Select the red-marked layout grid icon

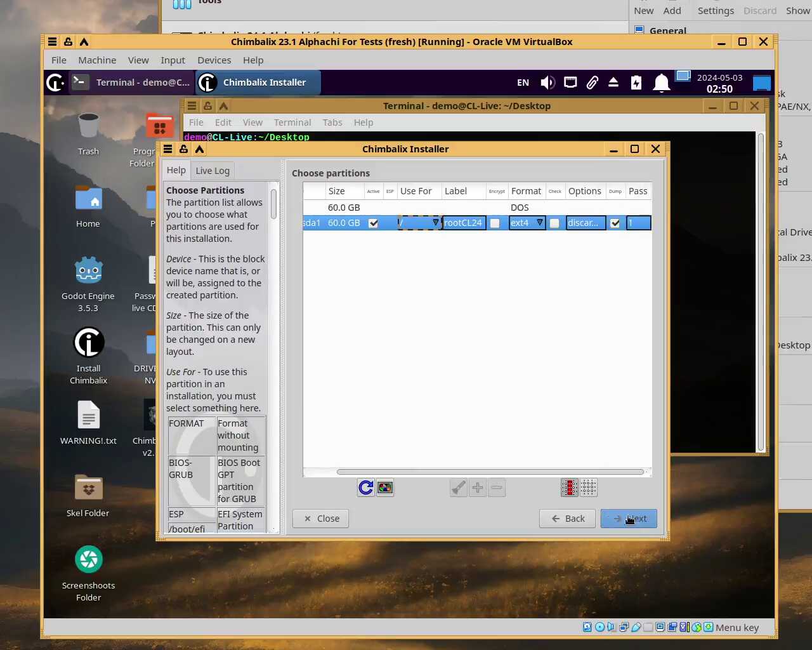(x=570, y=487)
